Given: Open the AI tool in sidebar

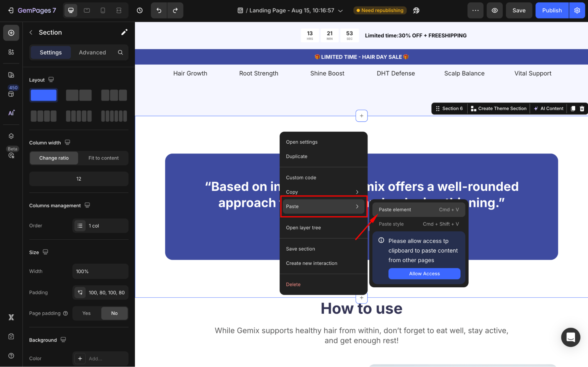Looking at the screenshot, I should (x=11, y=113).
